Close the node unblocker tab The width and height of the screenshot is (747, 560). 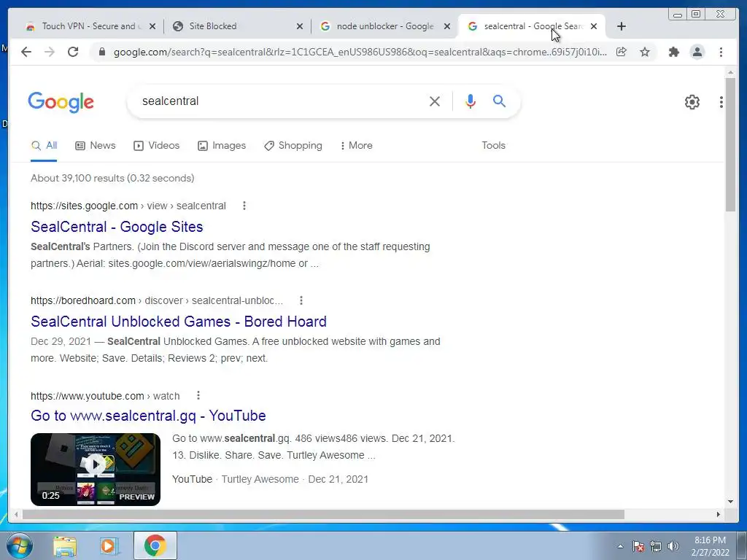click(447, 26)
